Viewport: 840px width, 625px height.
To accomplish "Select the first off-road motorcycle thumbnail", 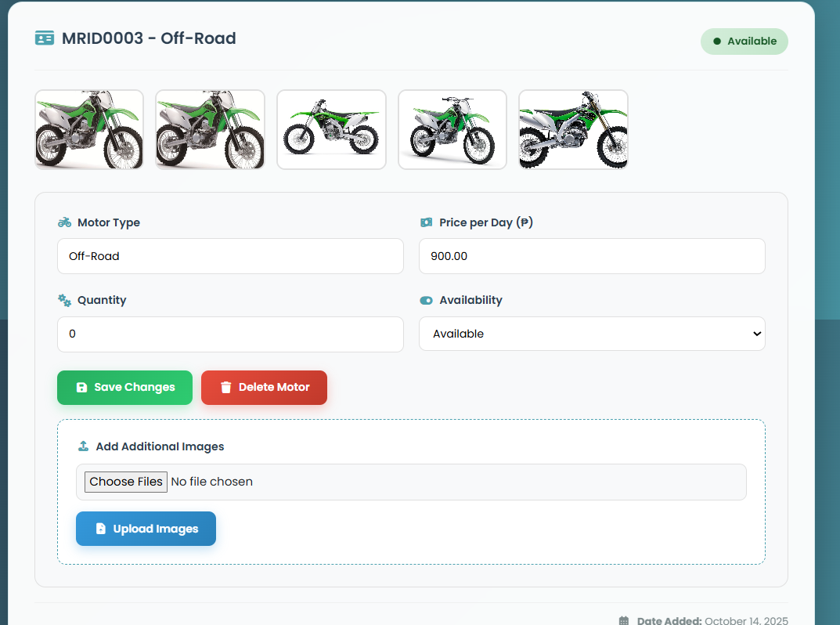I will (x=88, y=129).
